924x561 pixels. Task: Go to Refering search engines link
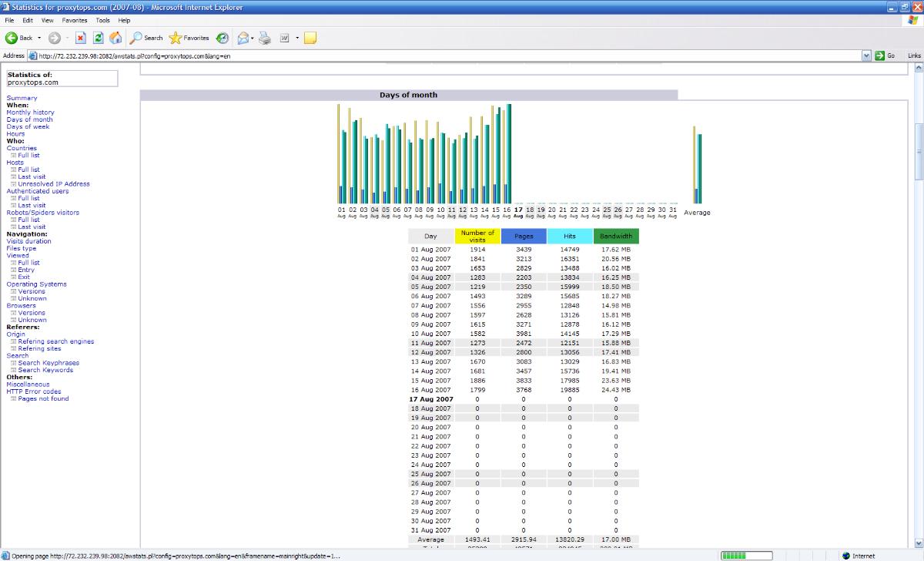55,341
